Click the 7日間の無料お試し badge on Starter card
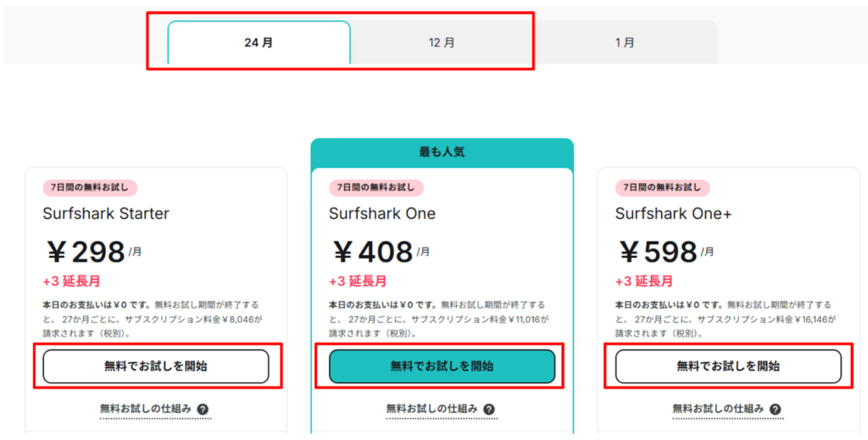The image size is (868, 440). [90, 187]
